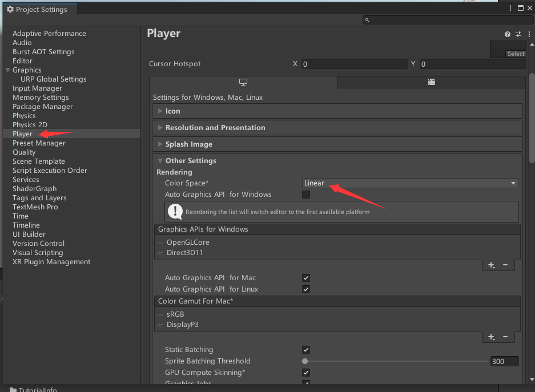
Task: Click the Select cursor texture button
Action: pos(516,54)
